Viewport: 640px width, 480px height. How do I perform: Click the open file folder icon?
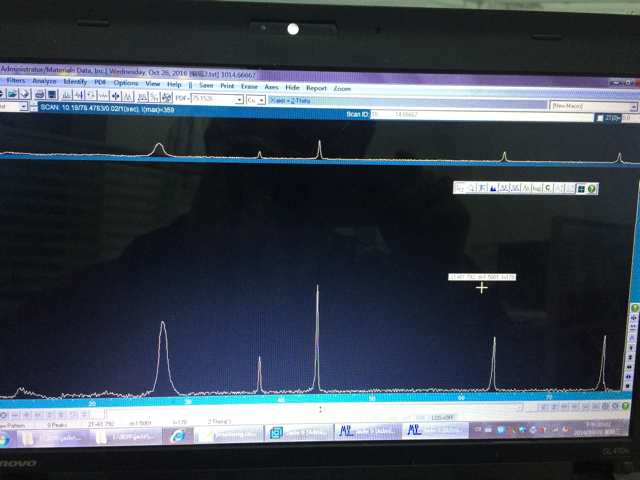point(13,94)
